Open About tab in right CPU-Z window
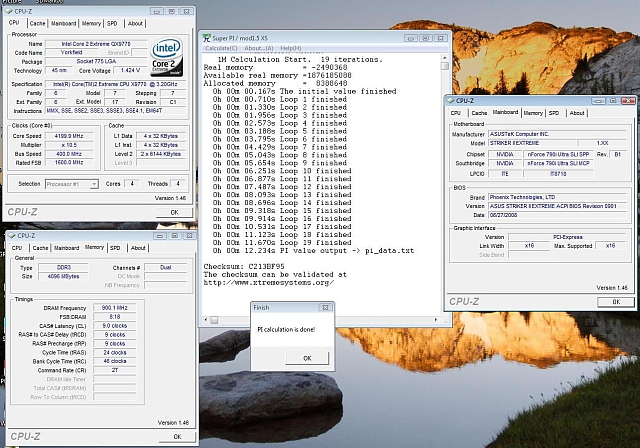 (x=577, y=113)
